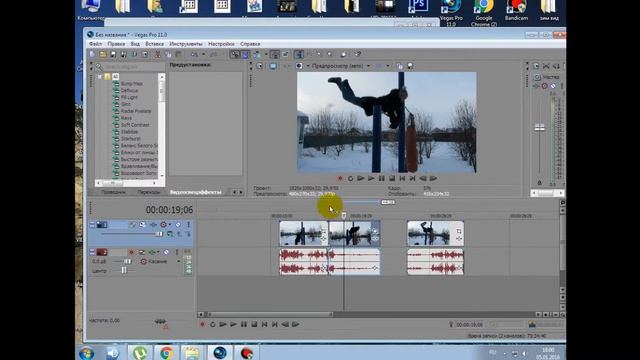The image size is (640, 360).
Task: Open the Справка menu
Action: [x=250, y=44]
